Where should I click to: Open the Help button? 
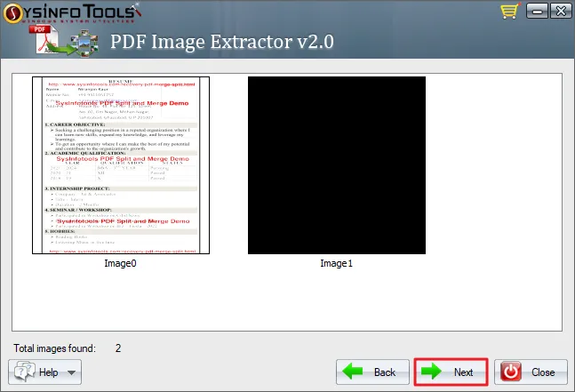click(x=44, y=372)
